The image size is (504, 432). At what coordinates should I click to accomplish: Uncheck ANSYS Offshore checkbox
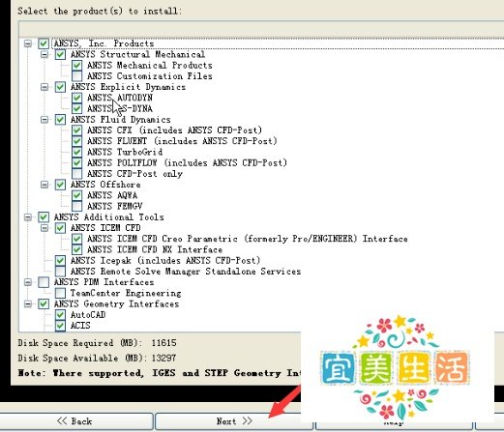[60, 185]
